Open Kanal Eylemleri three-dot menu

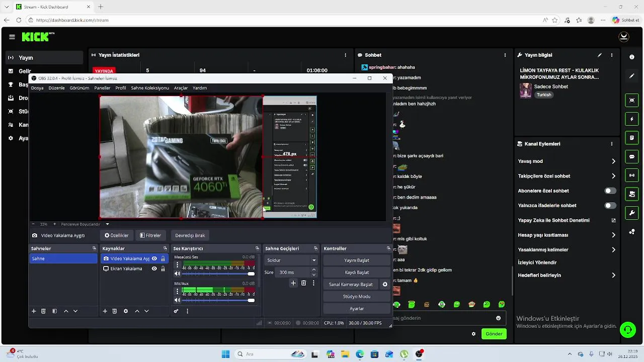[612, 144]
